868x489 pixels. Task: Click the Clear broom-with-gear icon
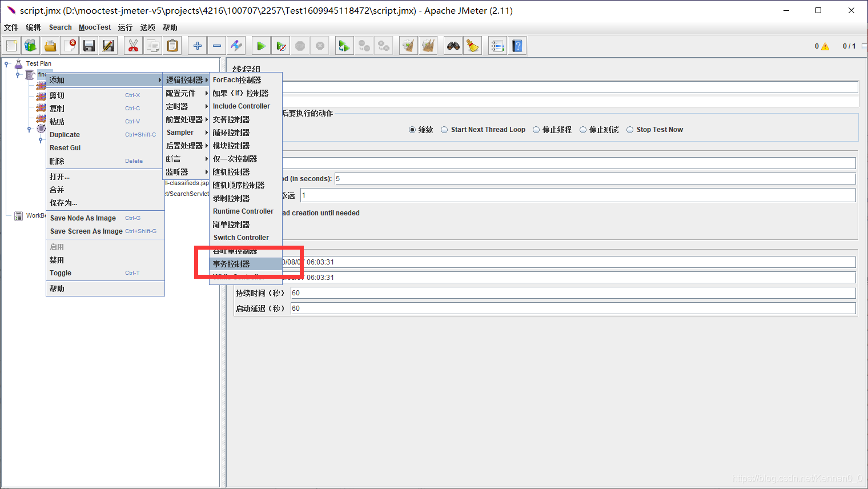408,46
